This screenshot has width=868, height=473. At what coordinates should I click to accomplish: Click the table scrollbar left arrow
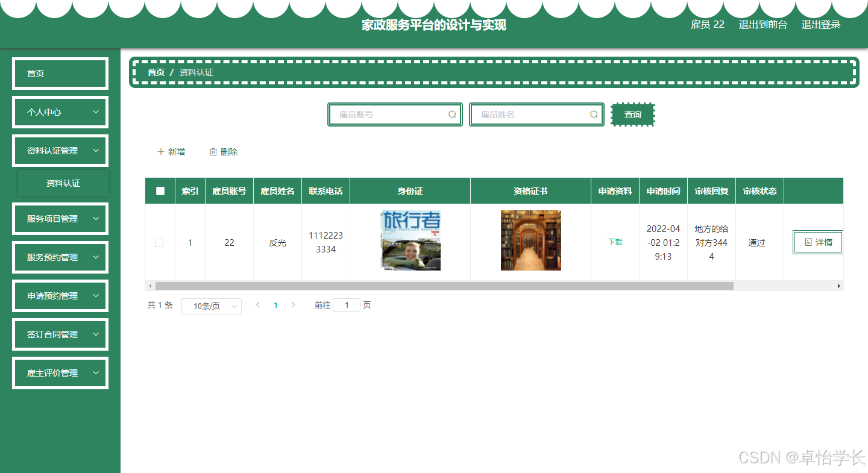(150, 286)
